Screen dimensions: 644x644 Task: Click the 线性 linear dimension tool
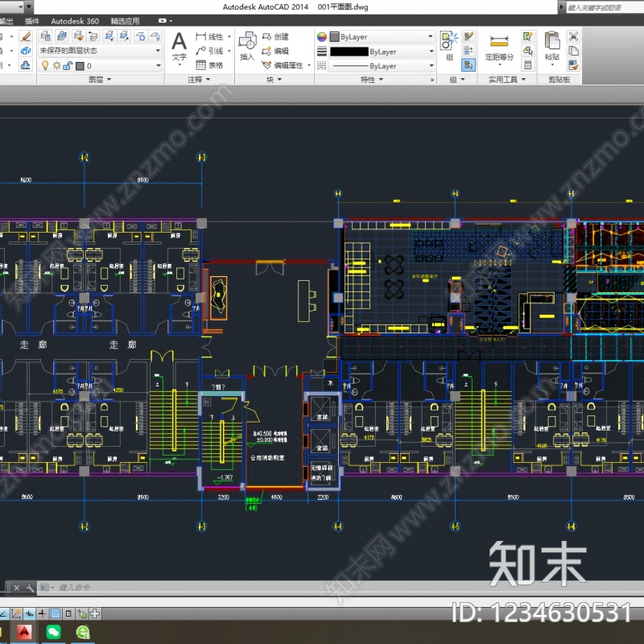click(x=209, y=36)
